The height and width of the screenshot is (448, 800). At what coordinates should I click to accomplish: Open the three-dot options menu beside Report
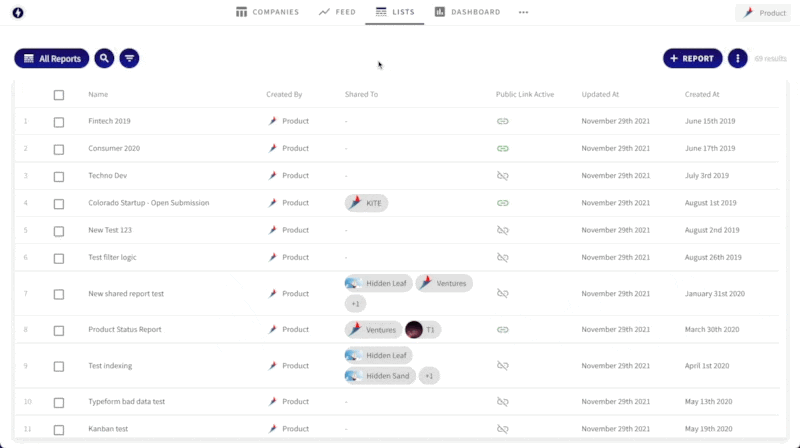pyautogui.click(x=737, y=59)
